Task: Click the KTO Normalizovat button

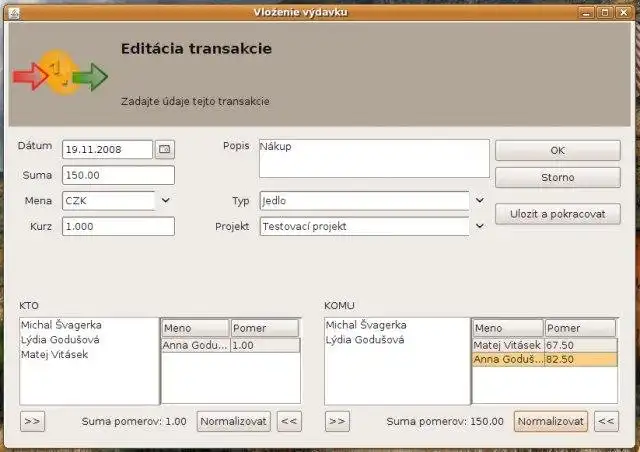Action: [233, 421]
